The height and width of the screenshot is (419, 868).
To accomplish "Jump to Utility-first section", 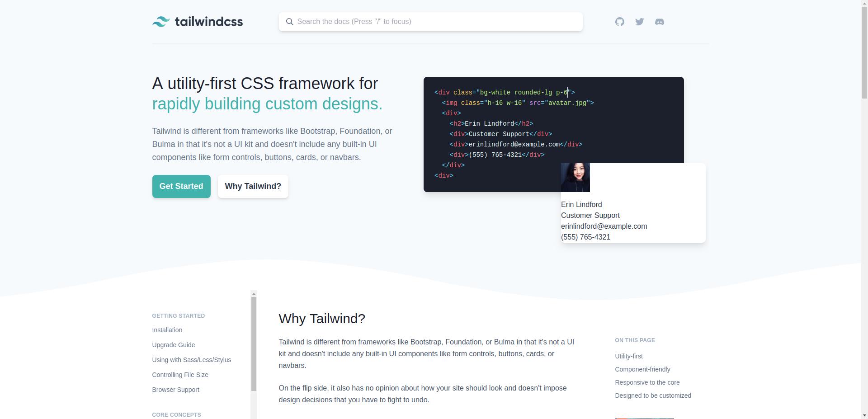I will (629, 356).
